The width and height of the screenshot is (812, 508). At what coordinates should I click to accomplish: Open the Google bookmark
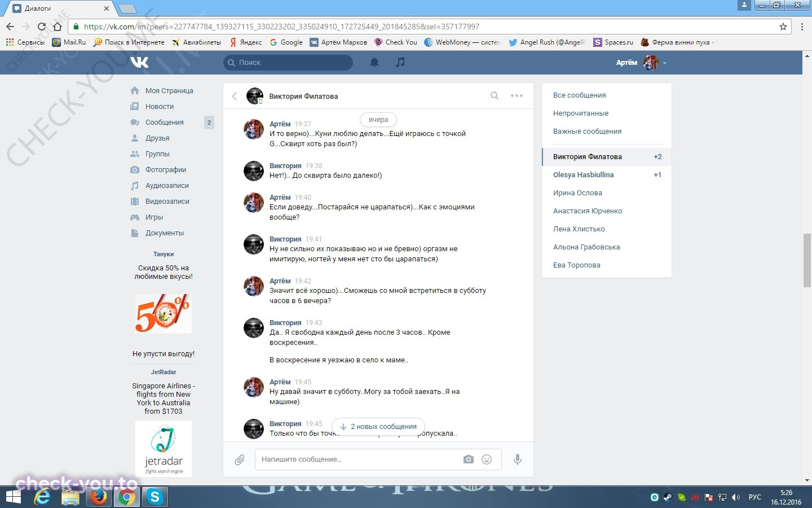coord(286,42)
